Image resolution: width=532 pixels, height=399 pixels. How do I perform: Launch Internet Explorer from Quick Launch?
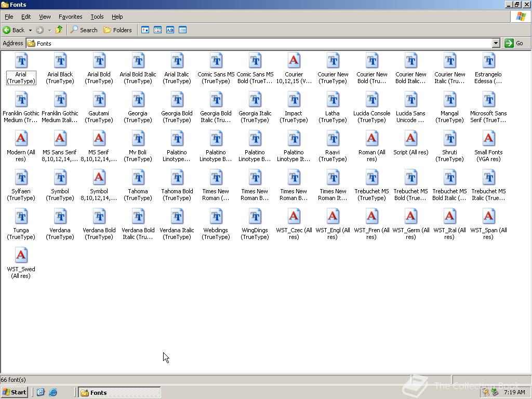tap(53, 393)
